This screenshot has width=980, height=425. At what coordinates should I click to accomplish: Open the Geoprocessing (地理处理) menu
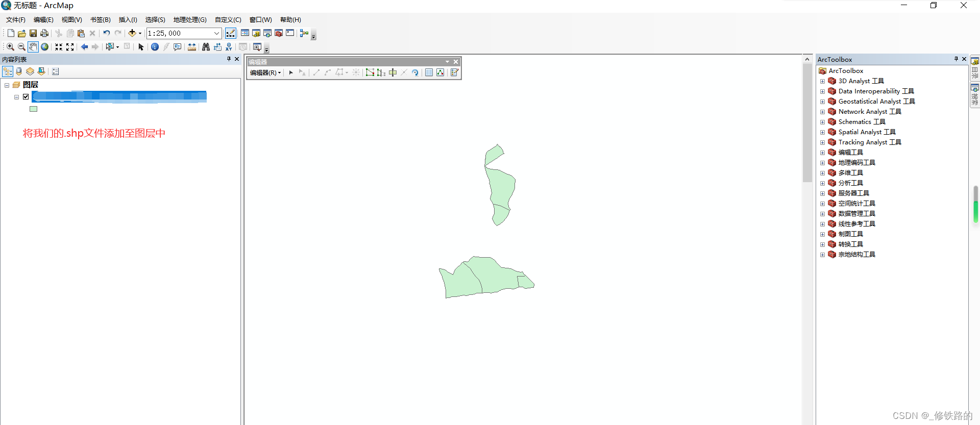(x=190, y=20)
